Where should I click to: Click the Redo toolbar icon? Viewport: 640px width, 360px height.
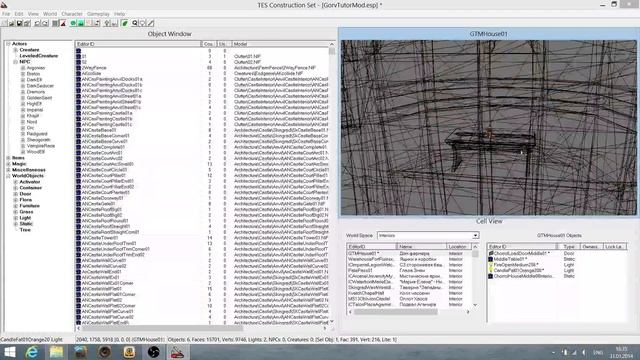coord(45,23)
